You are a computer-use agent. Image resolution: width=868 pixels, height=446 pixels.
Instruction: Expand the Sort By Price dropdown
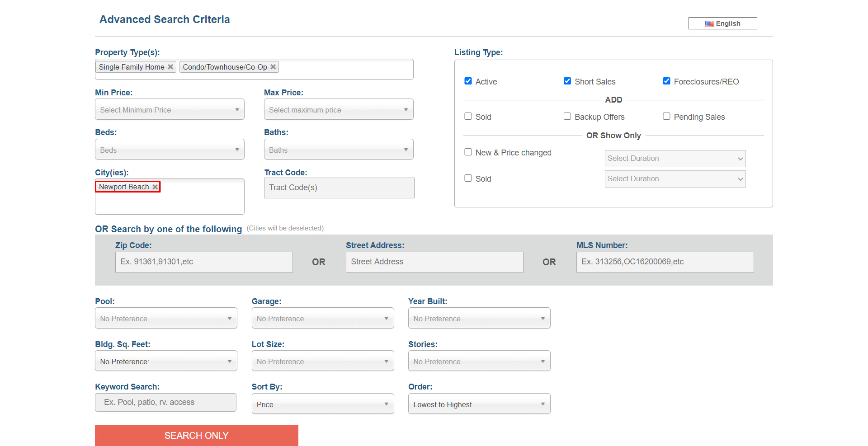click(x=322, y=404)
